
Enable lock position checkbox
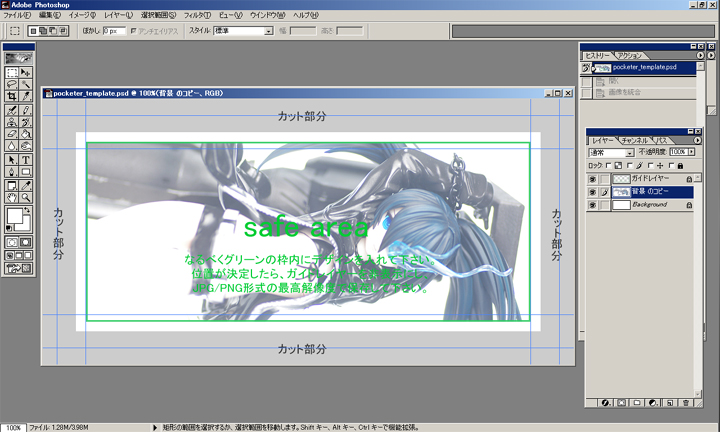651,165
